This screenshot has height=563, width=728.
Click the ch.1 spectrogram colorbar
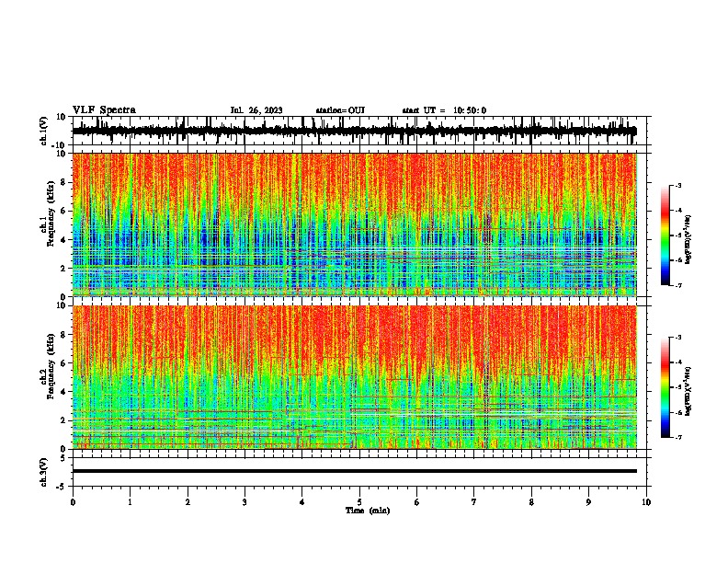[665, 236]
